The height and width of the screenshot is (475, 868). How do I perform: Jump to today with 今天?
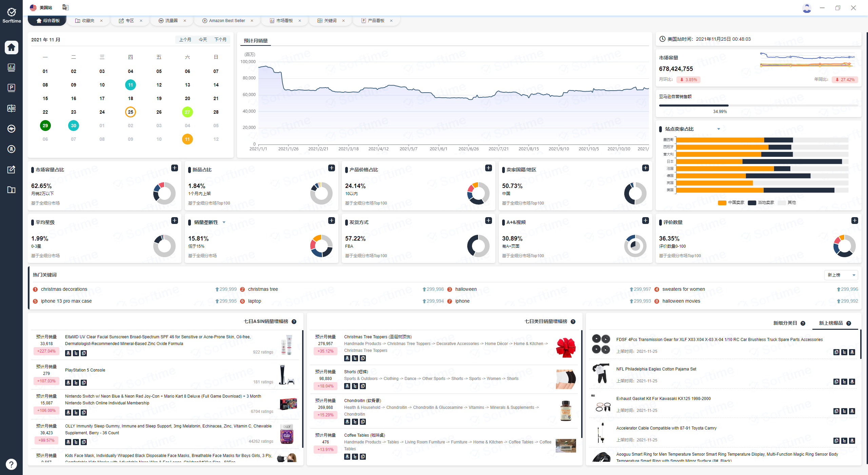[203, 40]
